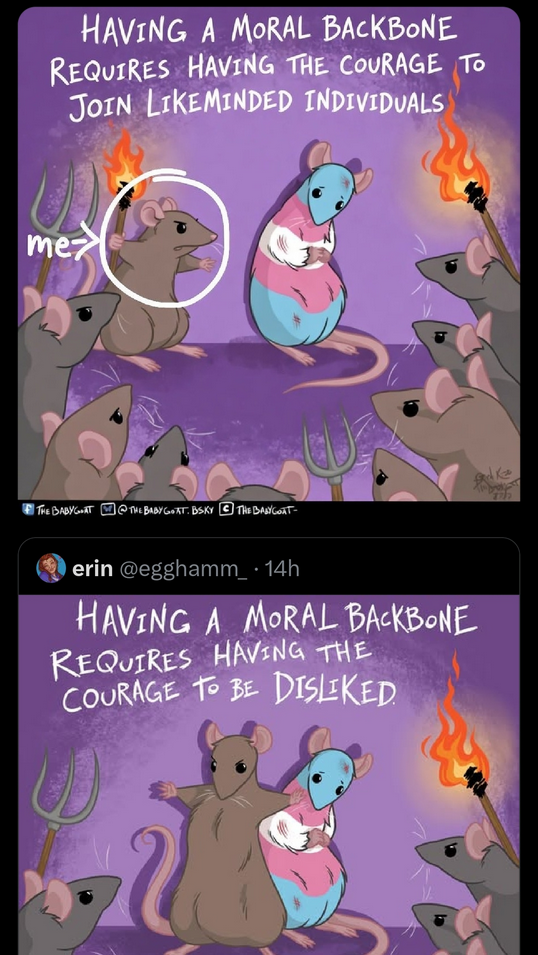
Task: Click the flame of the circled rat's torch
Action: pyautogui.click(x=124, y=160)
